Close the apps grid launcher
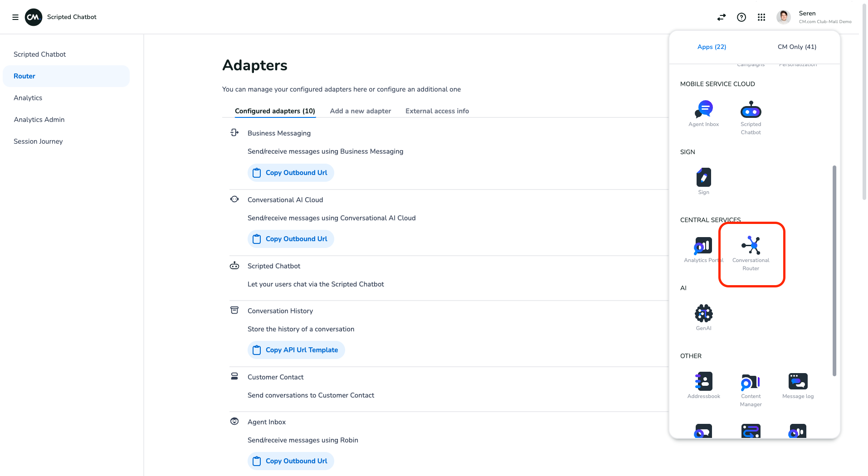The height and width of the screenshot is (476, 868). tap(761, 17)
